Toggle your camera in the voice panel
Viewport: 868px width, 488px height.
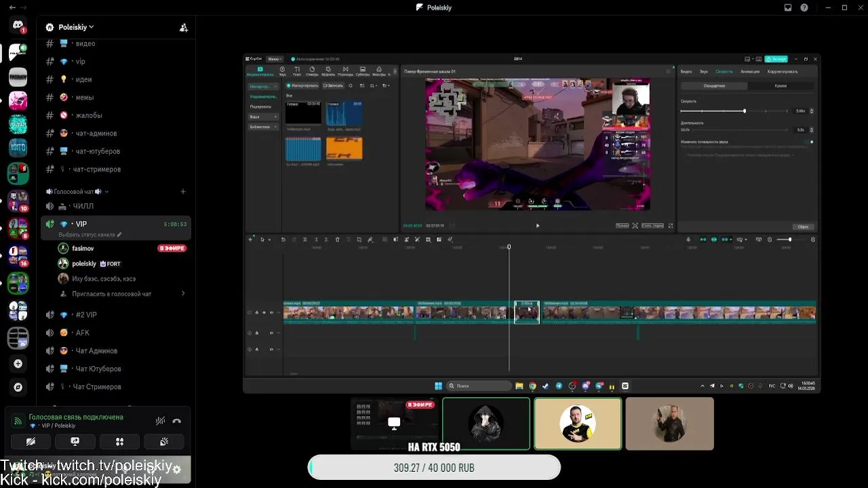[31, 441]
